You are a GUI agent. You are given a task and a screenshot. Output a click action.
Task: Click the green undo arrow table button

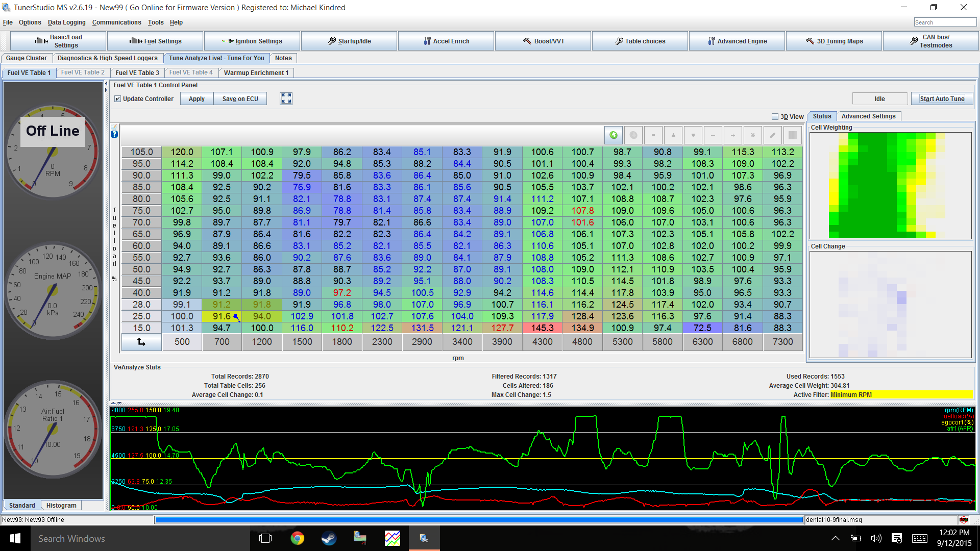click(x=614, y=135)
